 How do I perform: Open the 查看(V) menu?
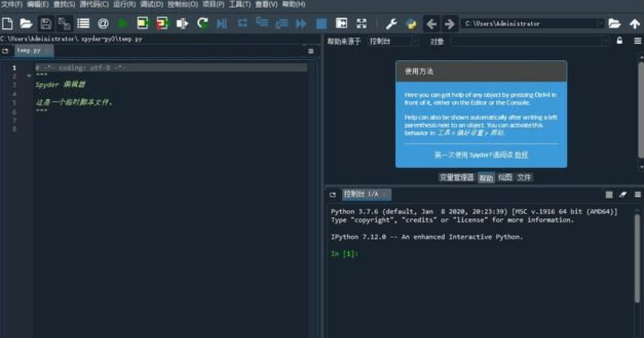[266, 5]
